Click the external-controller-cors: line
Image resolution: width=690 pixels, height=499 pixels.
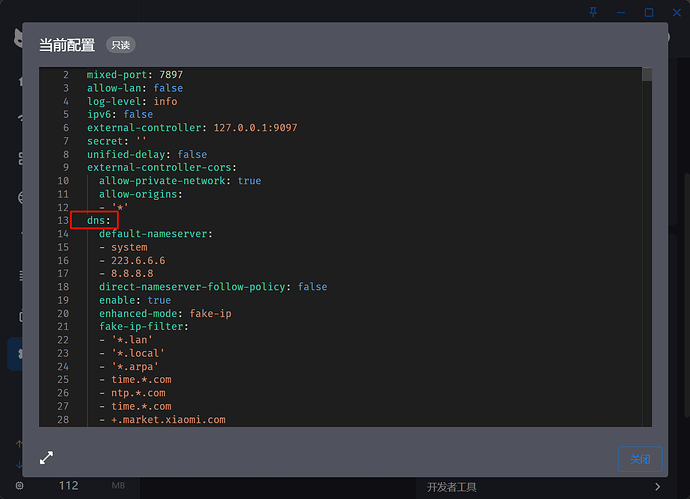point(161,168)
